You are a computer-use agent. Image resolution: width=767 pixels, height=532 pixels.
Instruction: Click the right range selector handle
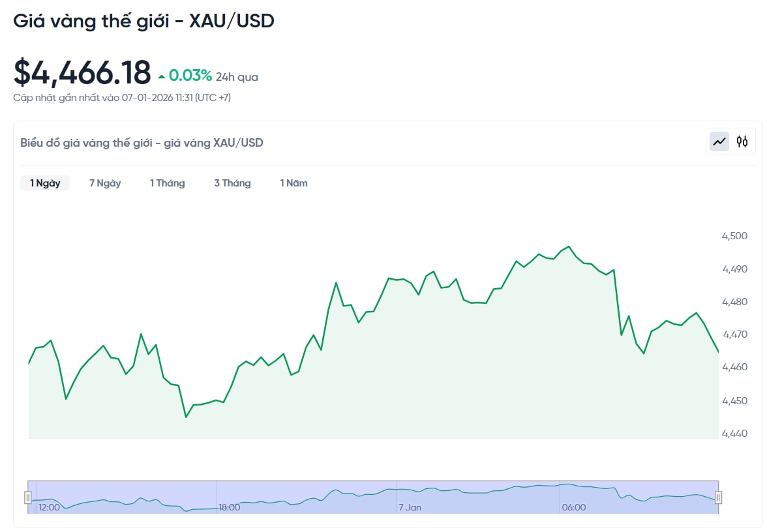(719, 497)
